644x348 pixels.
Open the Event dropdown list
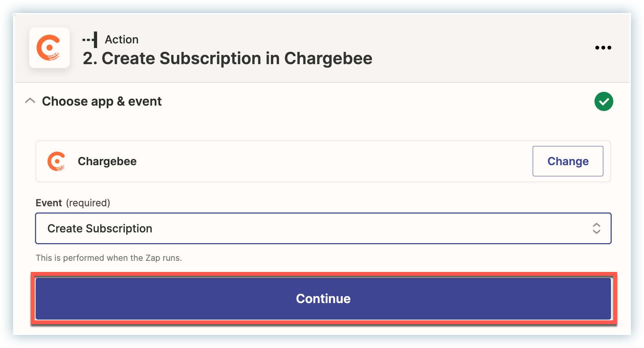[x=323, y=228]
